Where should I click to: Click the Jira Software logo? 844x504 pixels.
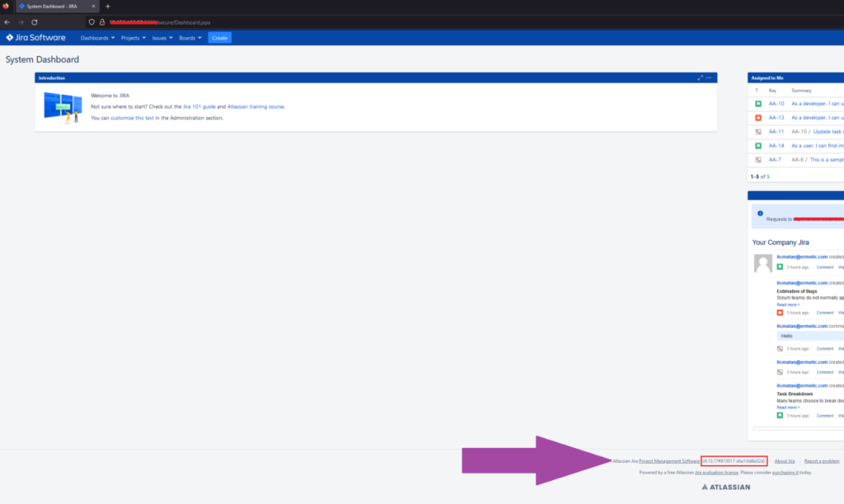(35, 38)
